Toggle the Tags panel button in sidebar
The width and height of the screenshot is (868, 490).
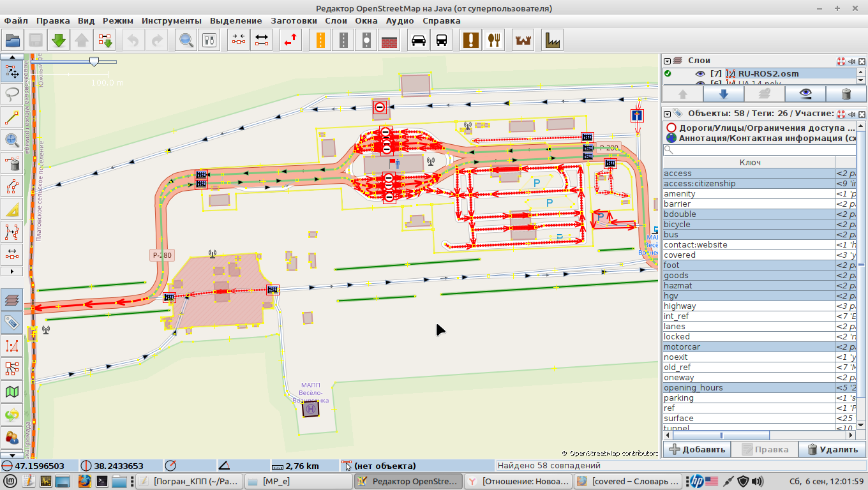click(12, 322)
